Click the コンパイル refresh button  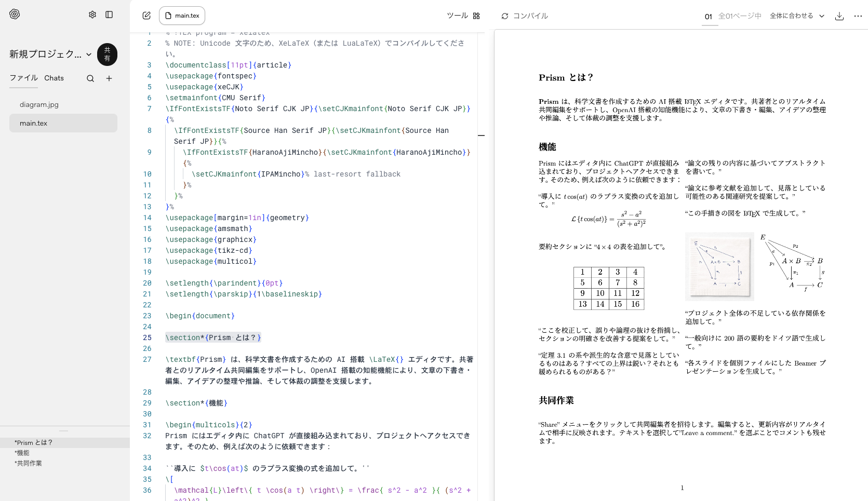click(525, 16)
